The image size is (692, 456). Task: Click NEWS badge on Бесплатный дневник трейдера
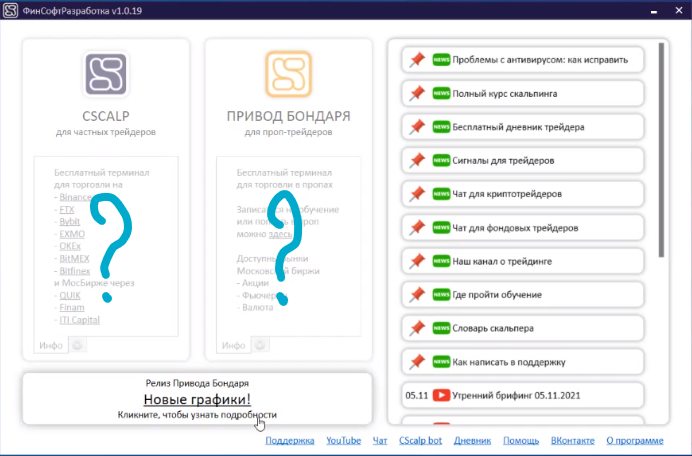[441, 127]
